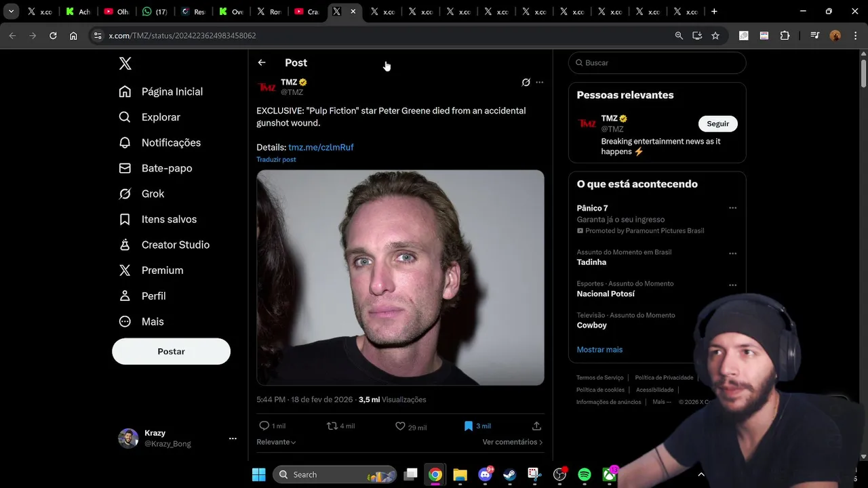The width and height of the screenshot is (868, 488).
Task: Click the Postar button
Action: click(171, 351)
